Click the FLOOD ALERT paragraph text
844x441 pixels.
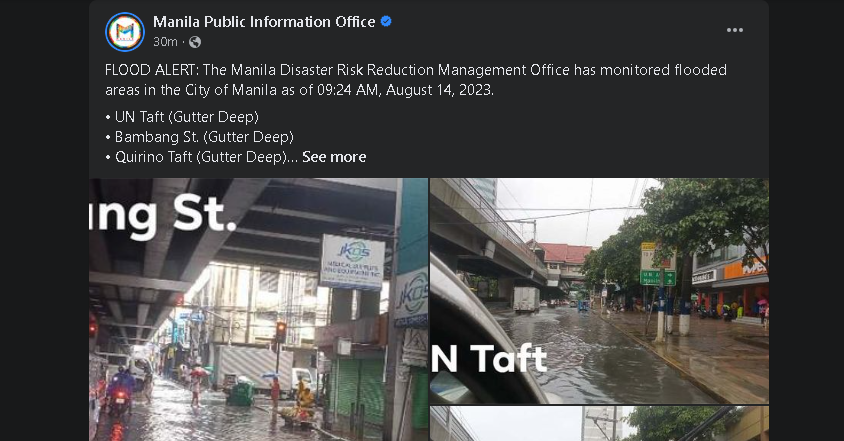coord(415,80)
